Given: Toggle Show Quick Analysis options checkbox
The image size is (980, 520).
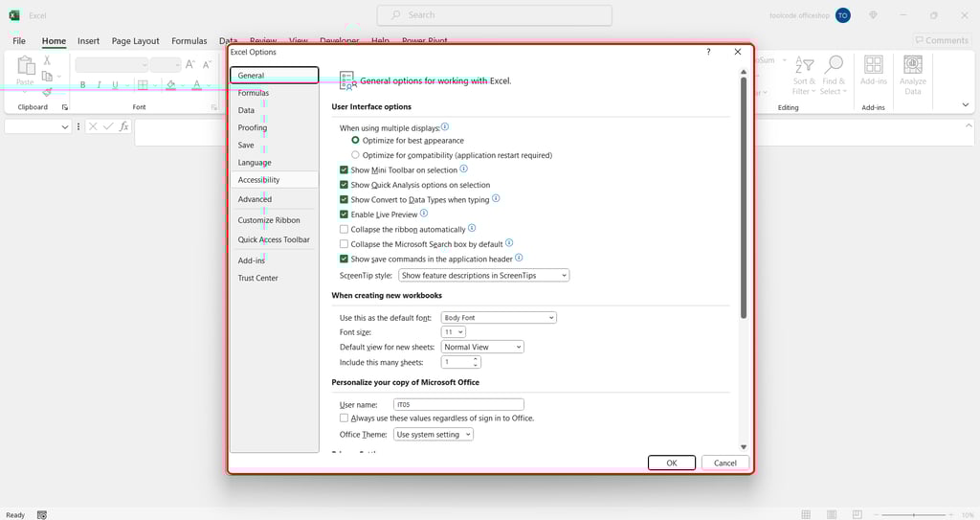Looking at the screenshot, I should (344, 185).
